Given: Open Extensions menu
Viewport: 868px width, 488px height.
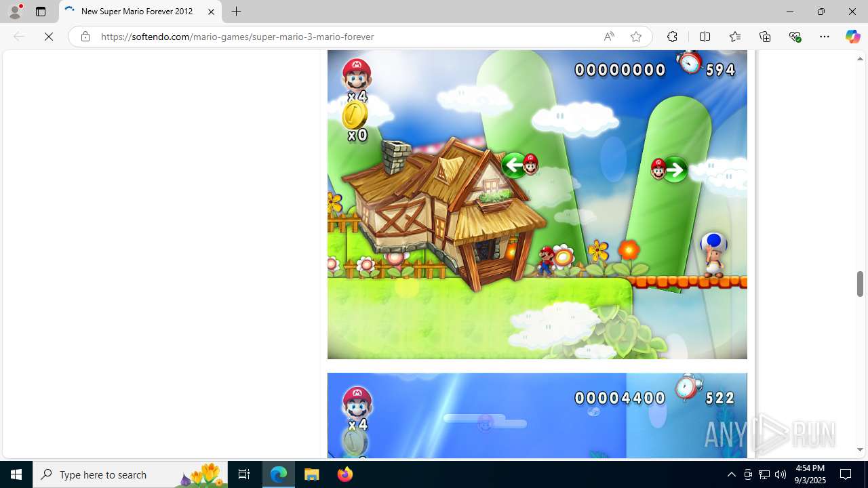Looking at the screenshot, I should coord(672,37).
